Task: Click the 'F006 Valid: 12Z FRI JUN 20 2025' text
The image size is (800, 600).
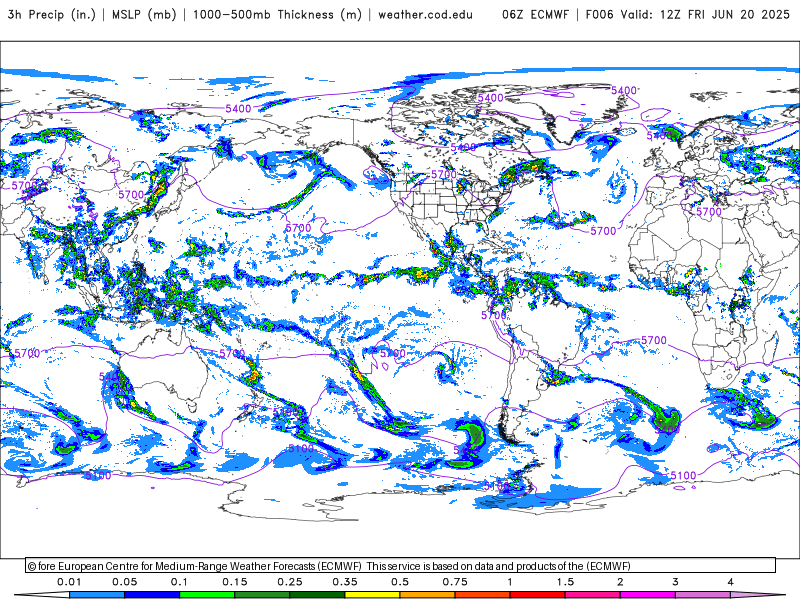Action: (687, 15)
